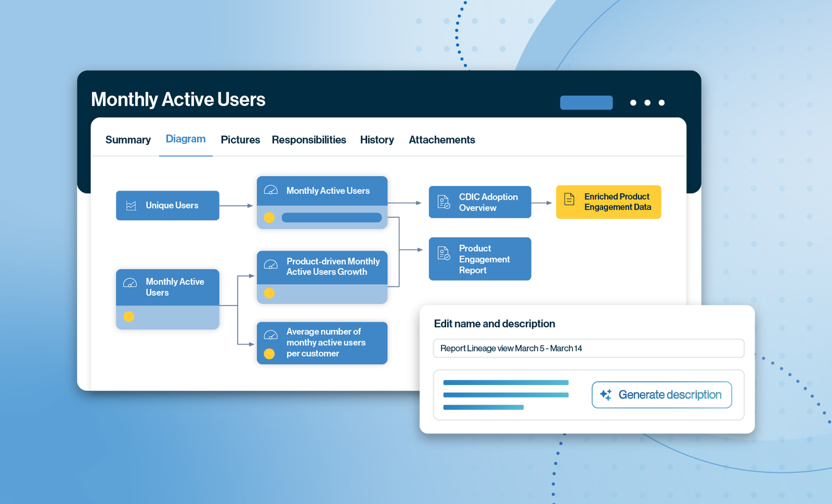
Task: Click the description text area placeholder lines
Action: click(506, 395)
